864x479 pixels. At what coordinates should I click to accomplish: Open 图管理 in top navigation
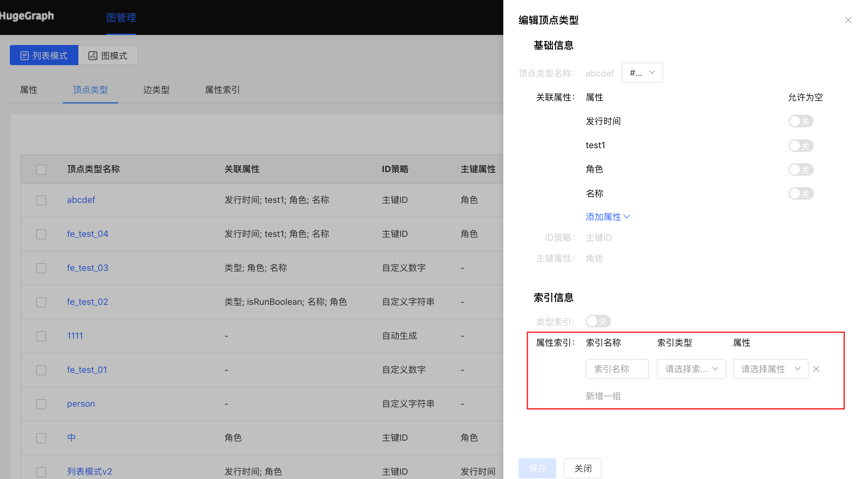point(121,17)
